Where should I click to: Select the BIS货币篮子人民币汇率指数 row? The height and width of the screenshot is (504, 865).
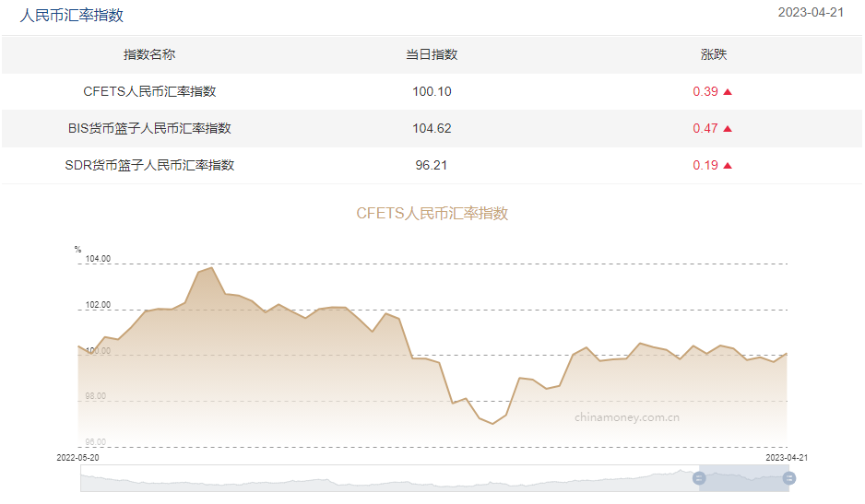click(x=149, y=128)
